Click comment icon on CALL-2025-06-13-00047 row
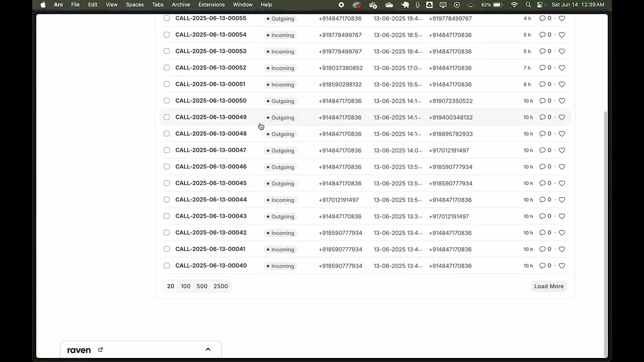The image size is (644, 362). 542,150
